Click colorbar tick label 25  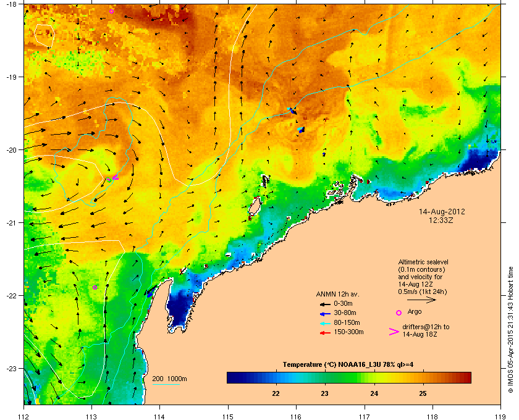tap(423, 393)
